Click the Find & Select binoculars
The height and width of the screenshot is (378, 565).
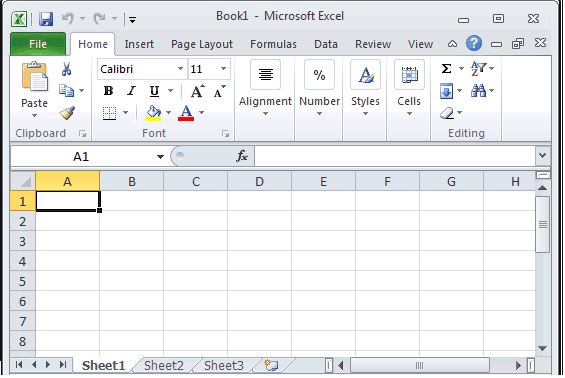point(479,91)
